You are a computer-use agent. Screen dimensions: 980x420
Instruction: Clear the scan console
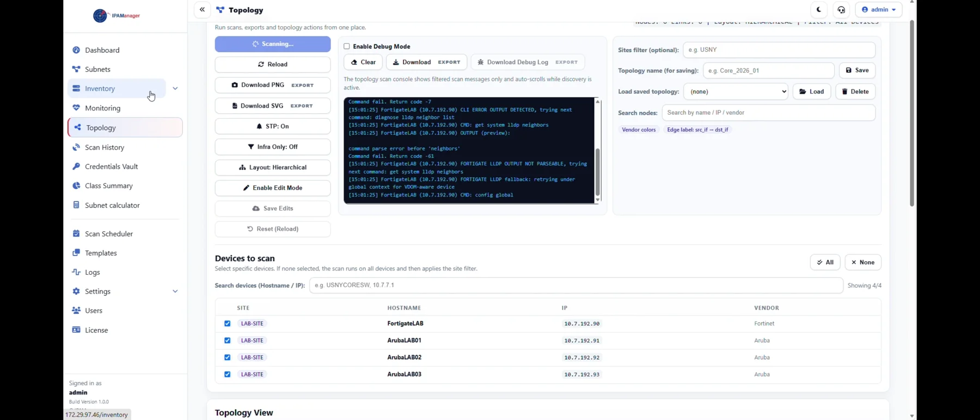point(363,63)
